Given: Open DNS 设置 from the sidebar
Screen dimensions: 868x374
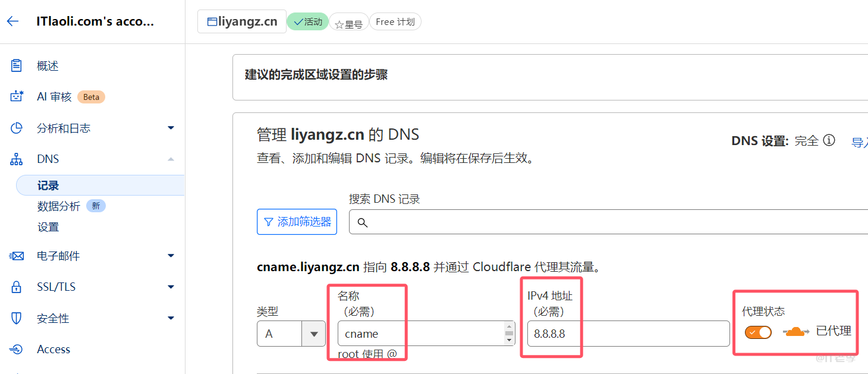Looking at the screenshot, I should coord(48,227).
